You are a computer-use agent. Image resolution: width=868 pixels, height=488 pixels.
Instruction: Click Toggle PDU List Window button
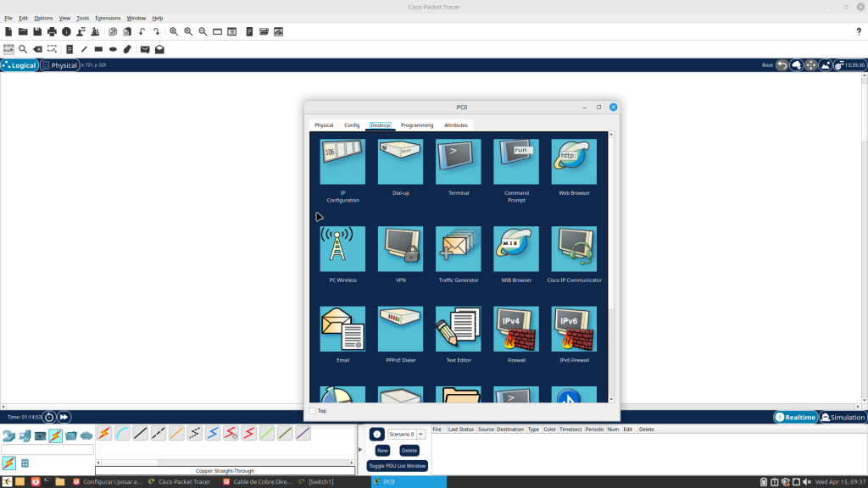(x=398, y=466)
